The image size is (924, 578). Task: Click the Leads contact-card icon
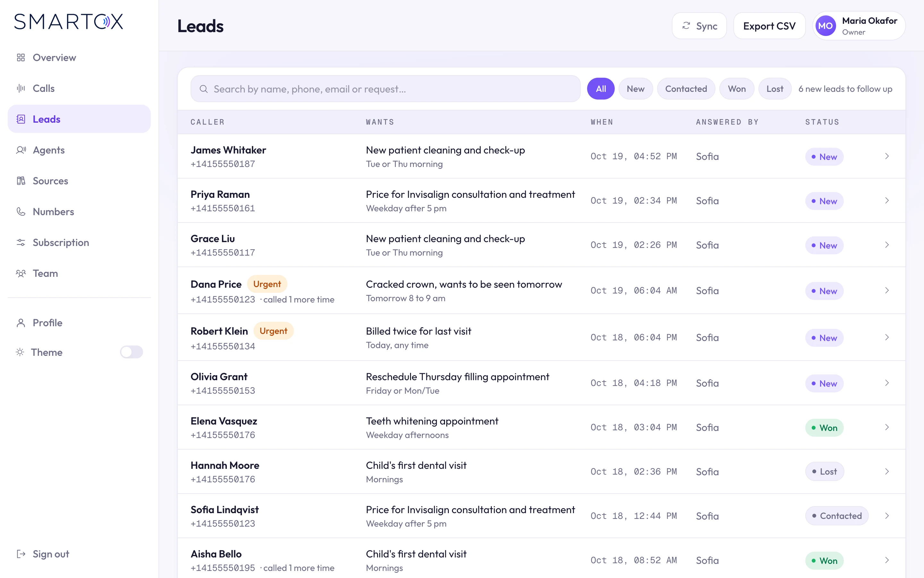point(21,119)
